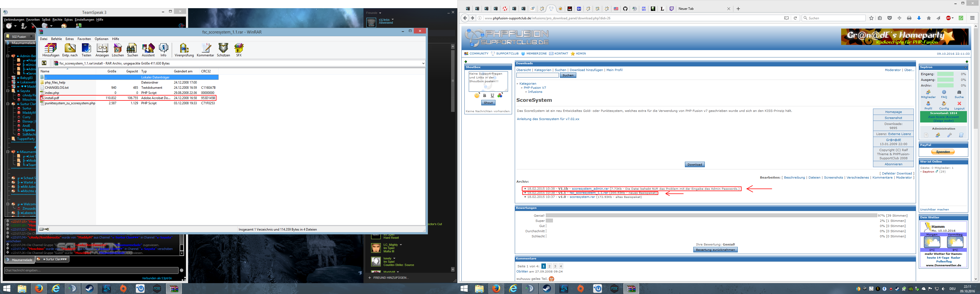The width and height of the screenshot is (980, 294).
Task: Click the Mitglieder icon in Septron panel
Action: [928, 92]
